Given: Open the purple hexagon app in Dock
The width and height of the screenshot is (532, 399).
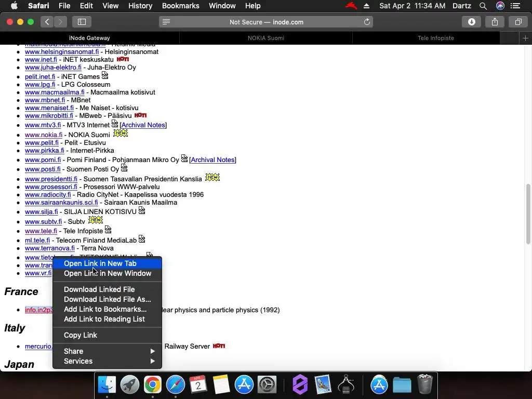Looking at the screenshot, I should (x=300, y=385).
